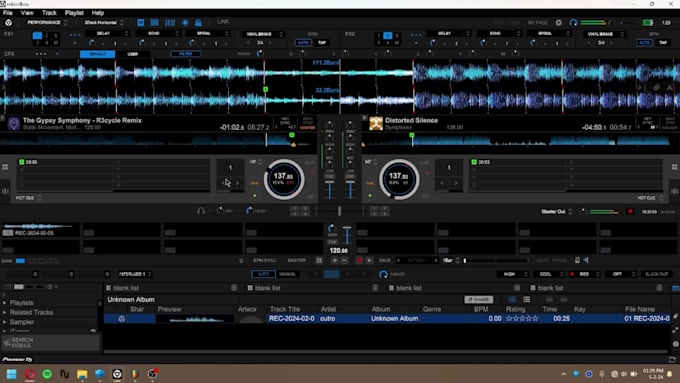680x383 pixels.
Task: Open the 2Deck Horizontal layout dropdown
Action: (x=104, y=23)
